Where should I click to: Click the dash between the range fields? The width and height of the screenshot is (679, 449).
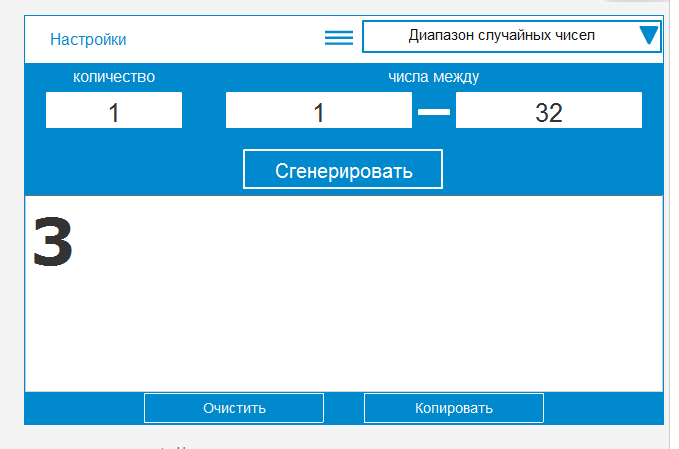click(x=434, y=112)
